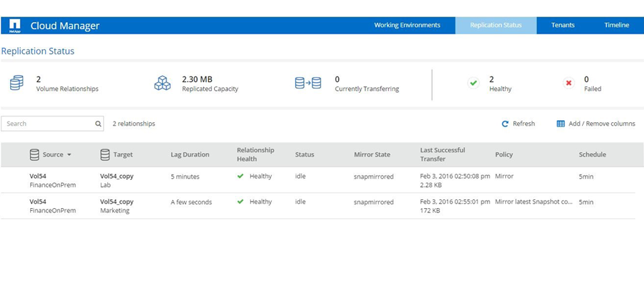Click the Relationship Health column header
The height and width of the screenshot is (282, 644).
tap(255, 154)
